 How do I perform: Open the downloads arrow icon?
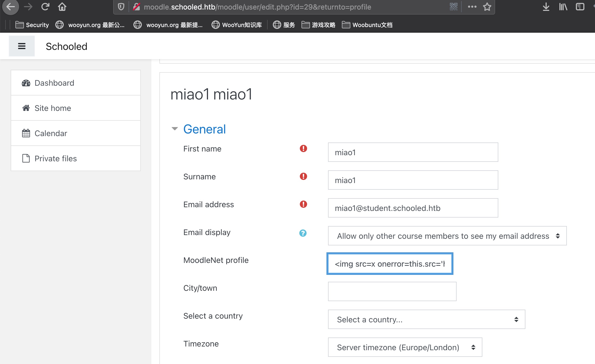pyautogui.click(x=546, y=7)
